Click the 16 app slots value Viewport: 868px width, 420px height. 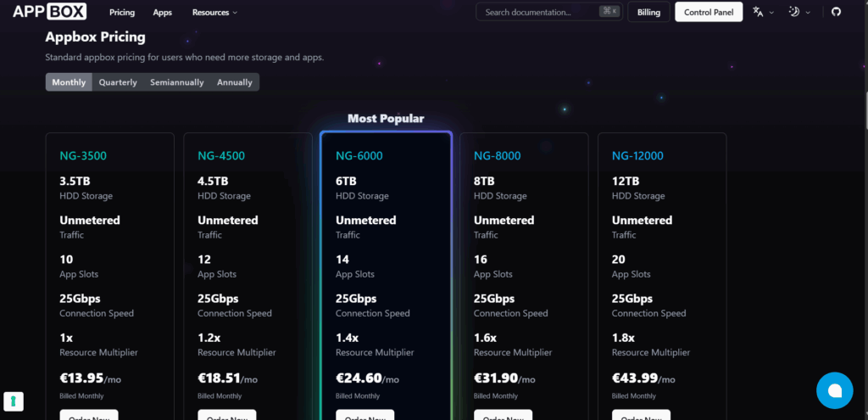click(x=481, y=260)
